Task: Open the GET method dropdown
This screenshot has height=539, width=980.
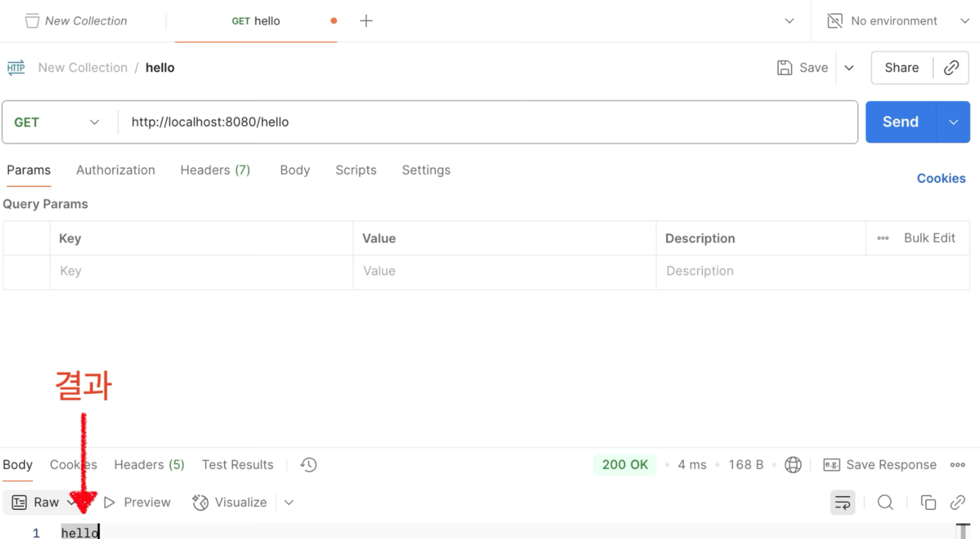Action: [57, 122]
